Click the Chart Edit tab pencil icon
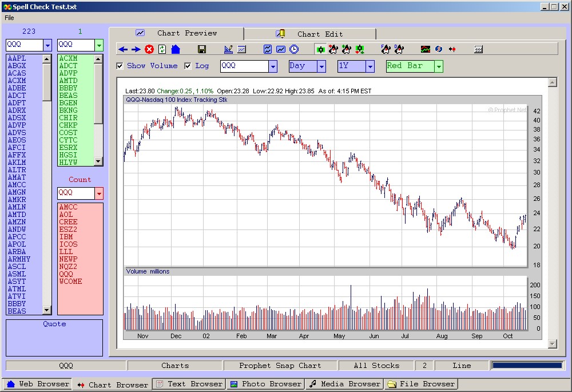 pyautogui.click(x=280, y=34)
